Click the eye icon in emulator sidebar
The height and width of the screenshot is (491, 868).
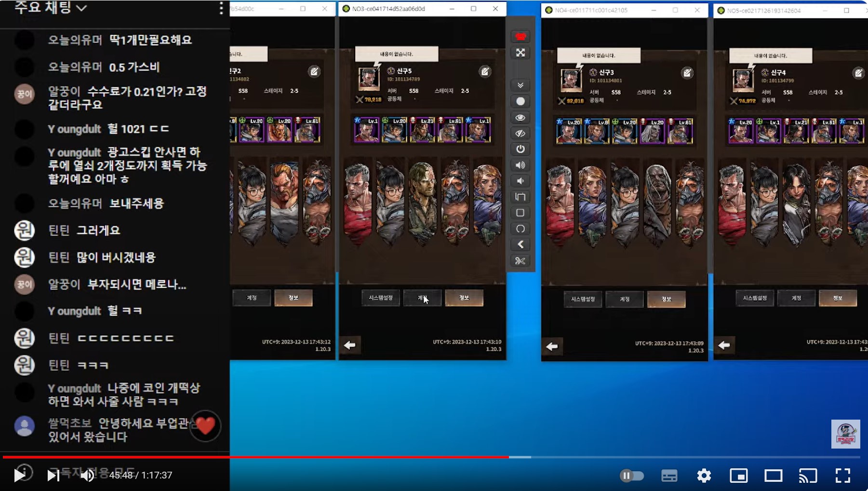click(x=520, y=118)
